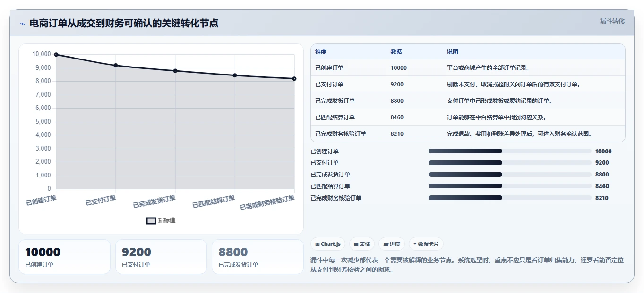Click the chart data point for 已完成财务核验订单
This screenshot has height=293, width=644.
(294, 79)
